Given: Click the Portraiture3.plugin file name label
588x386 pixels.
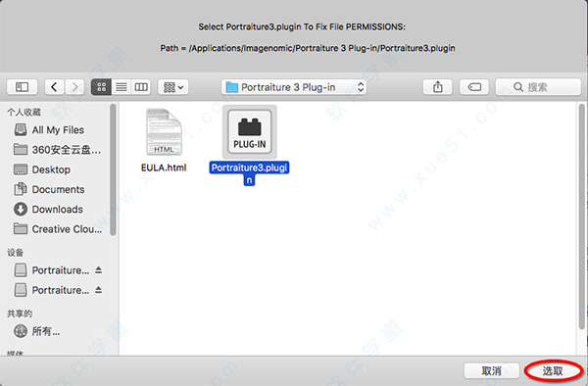Looking at the screenshot, I should pyautogui.click(x=249, y=173).
